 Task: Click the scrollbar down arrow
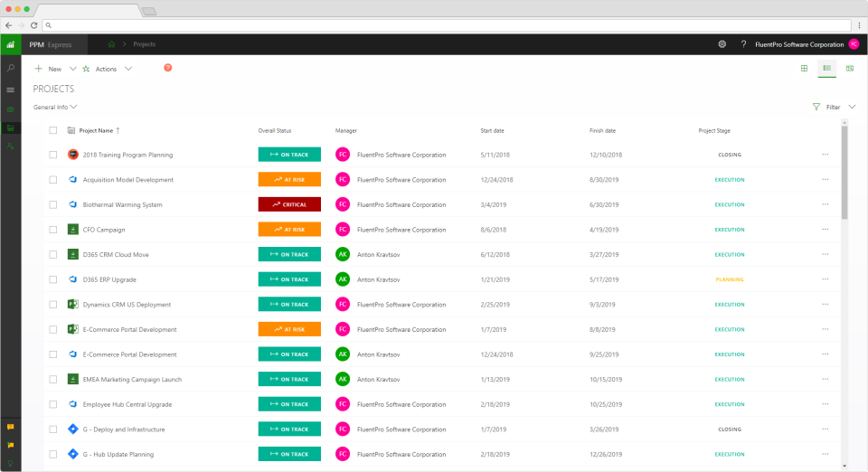[x=844, y=466]
